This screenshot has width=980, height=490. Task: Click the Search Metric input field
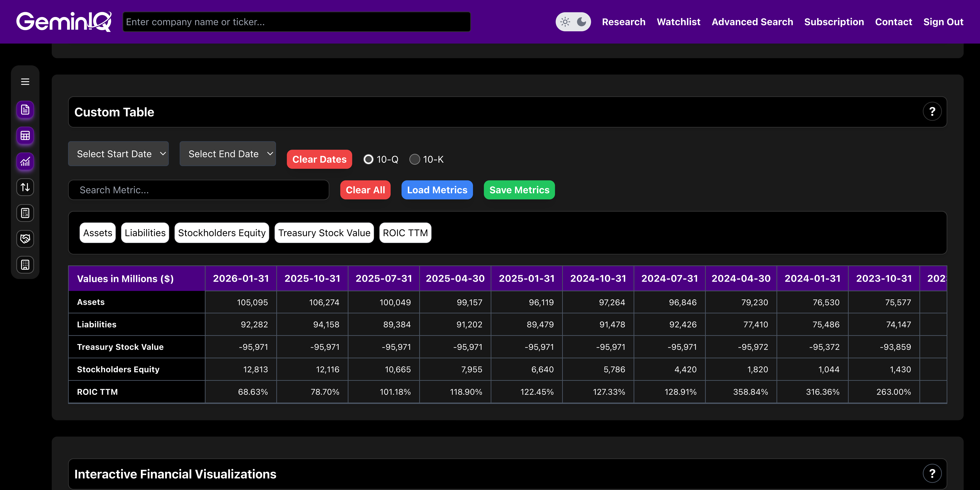click(x=199, y=190)
